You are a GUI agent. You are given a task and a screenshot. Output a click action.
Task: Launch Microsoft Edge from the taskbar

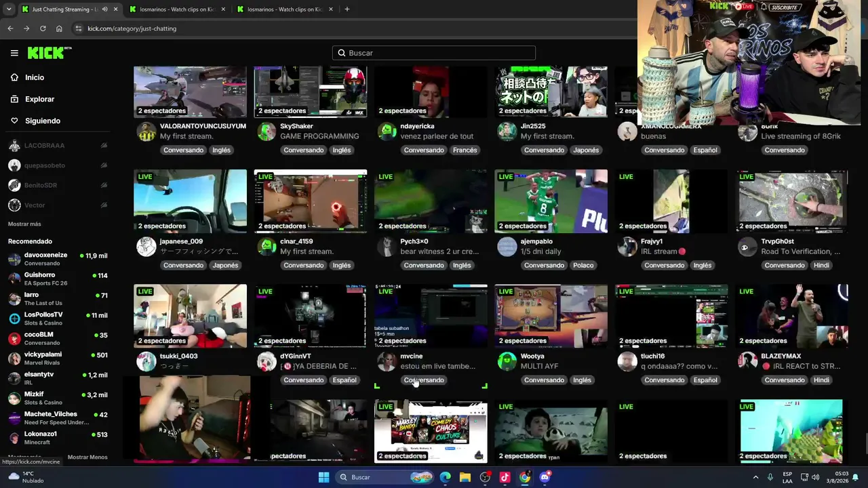445,477
